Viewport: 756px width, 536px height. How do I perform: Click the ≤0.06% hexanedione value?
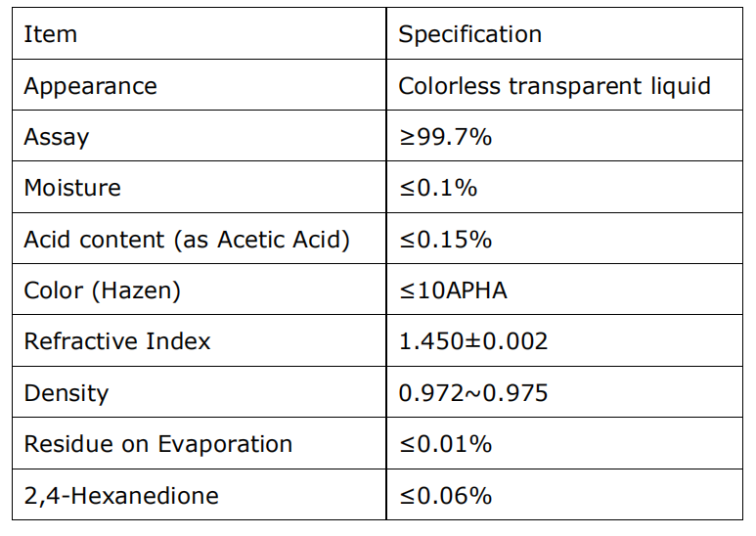coord(446,496)
